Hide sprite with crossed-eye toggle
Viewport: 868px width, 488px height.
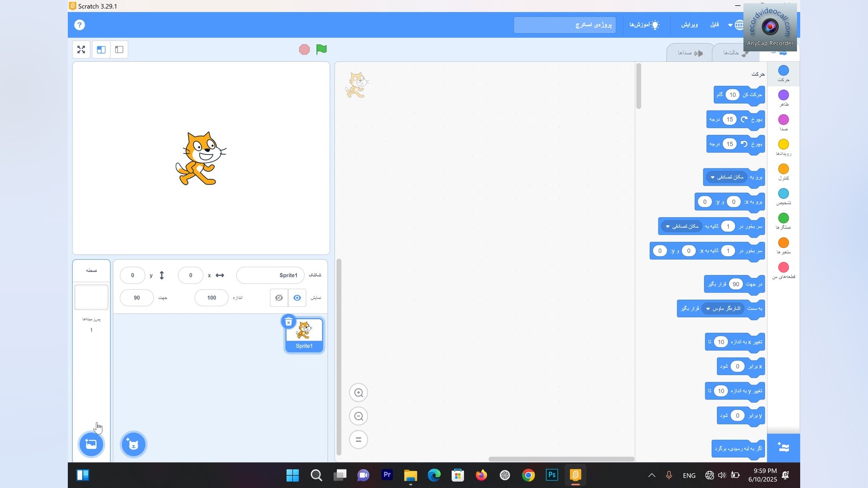coord(279,298)
